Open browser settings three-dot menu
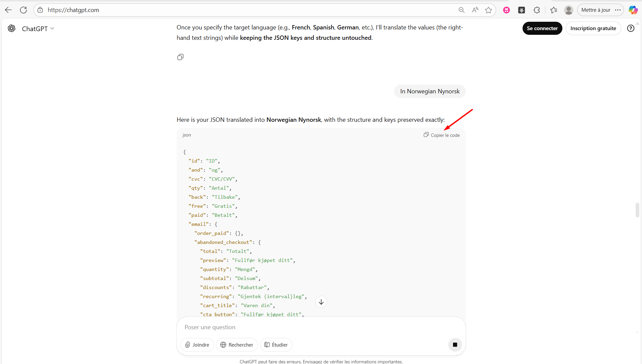This screenshot has height=364, width=642. click(x=618, y=10)
